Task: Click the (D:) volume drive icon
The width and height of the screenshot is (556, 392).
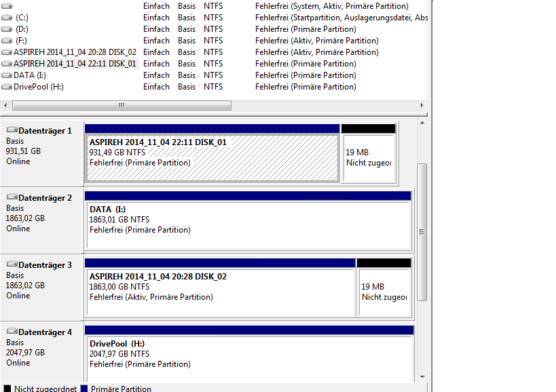Action: [7, 29]
